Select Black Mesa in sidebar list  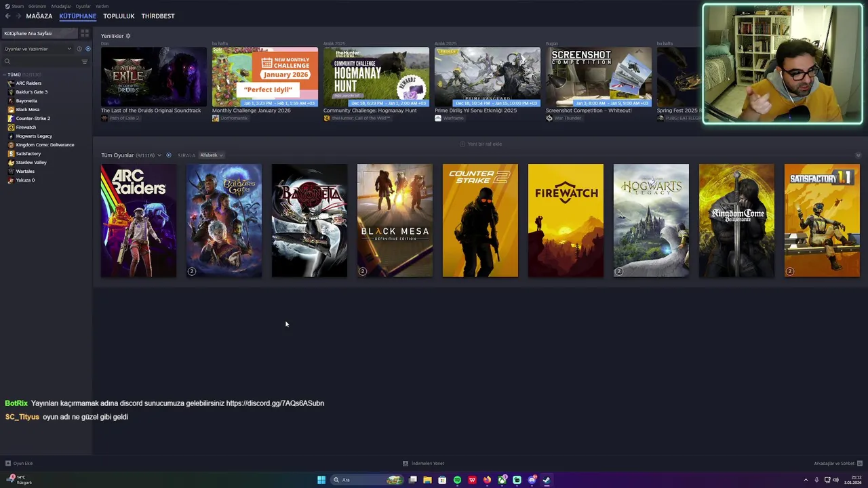point(28,110)
